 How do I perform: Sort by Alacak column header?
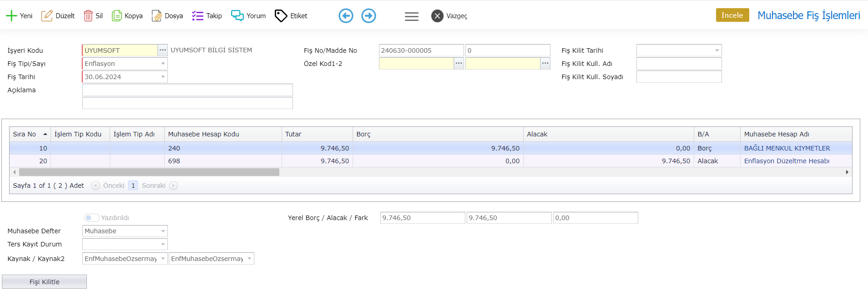click(x=609, y=134)
